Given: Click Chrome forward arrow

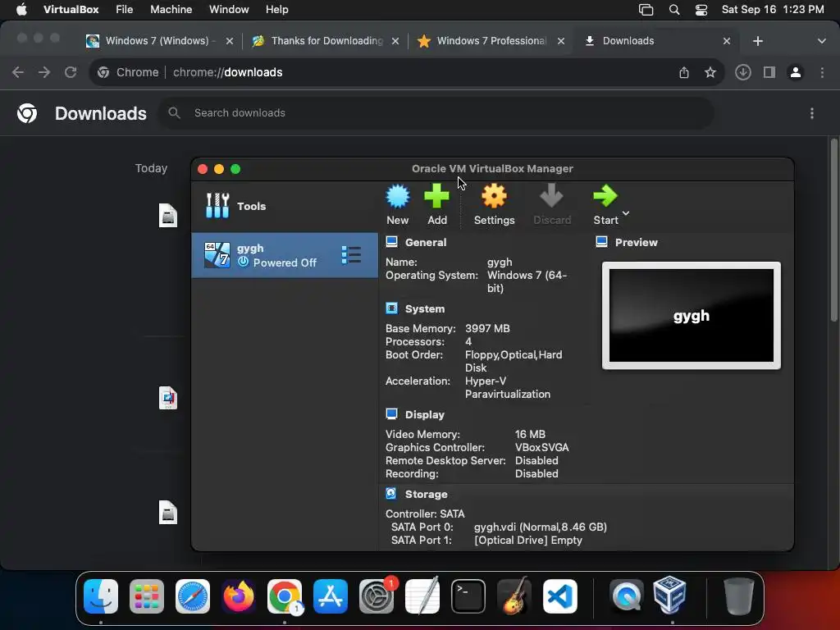Looking at the screenshot, I should pyautogui.click(x=44, y=72).
